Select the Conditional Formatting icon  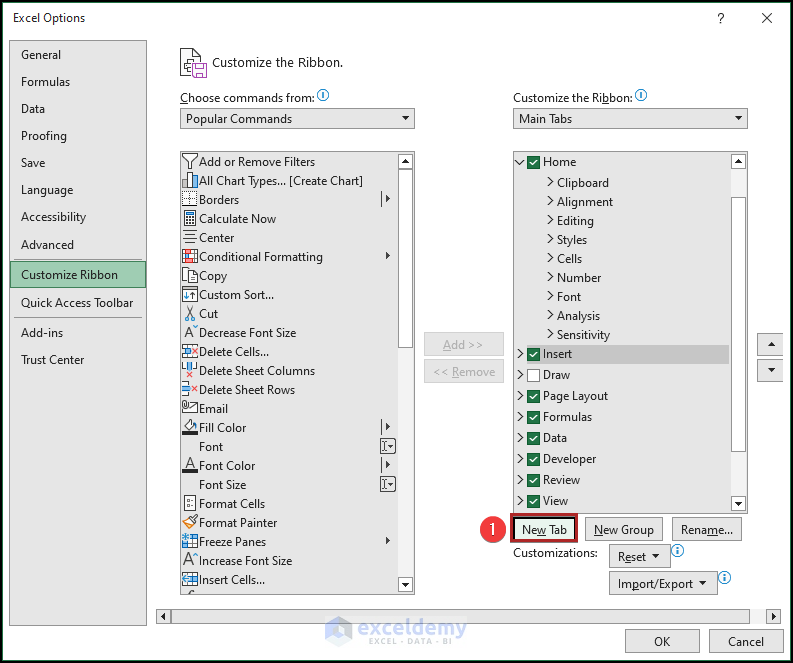(x=190, y=256)
